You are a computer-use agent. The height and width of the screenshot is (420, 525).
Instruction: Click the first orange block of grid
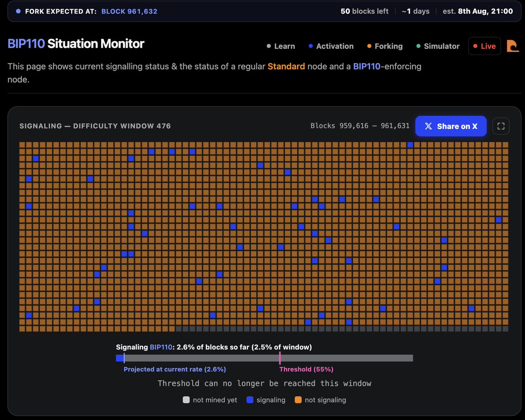pos(22,145)
